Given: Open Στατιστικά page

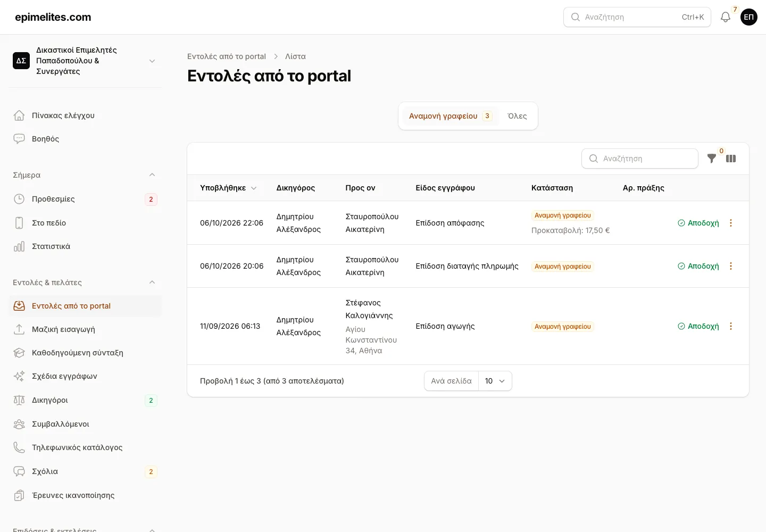Looking at the screenshot, I should [x=85, y=246].
